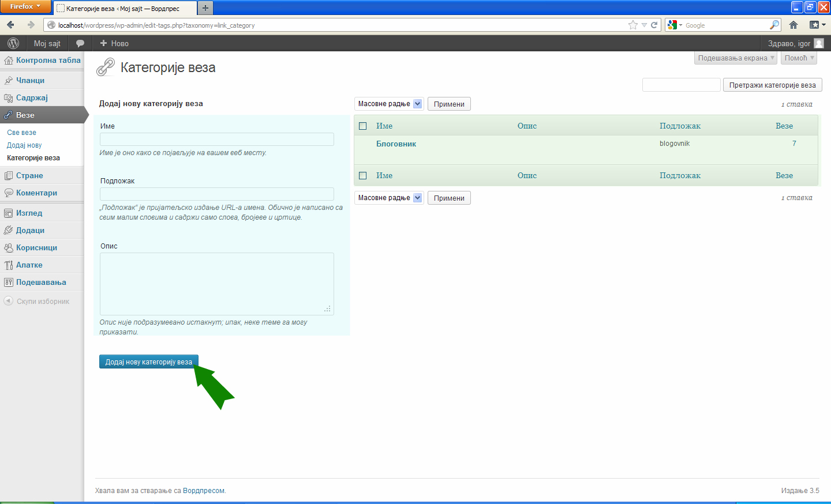Focus the Опис text area
This screenshot has width=831, height=504.
click(217, 284)
